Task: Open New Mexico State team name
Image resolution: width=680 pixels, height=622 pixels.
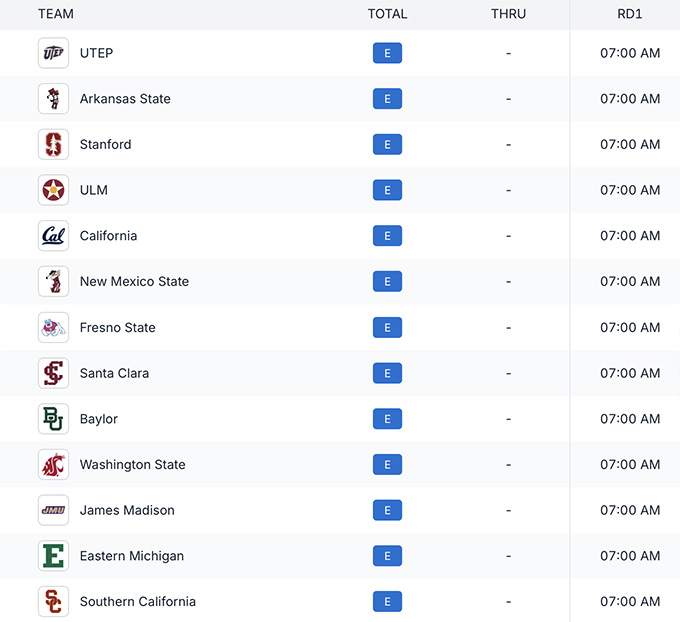Action: tap(134, 282)
